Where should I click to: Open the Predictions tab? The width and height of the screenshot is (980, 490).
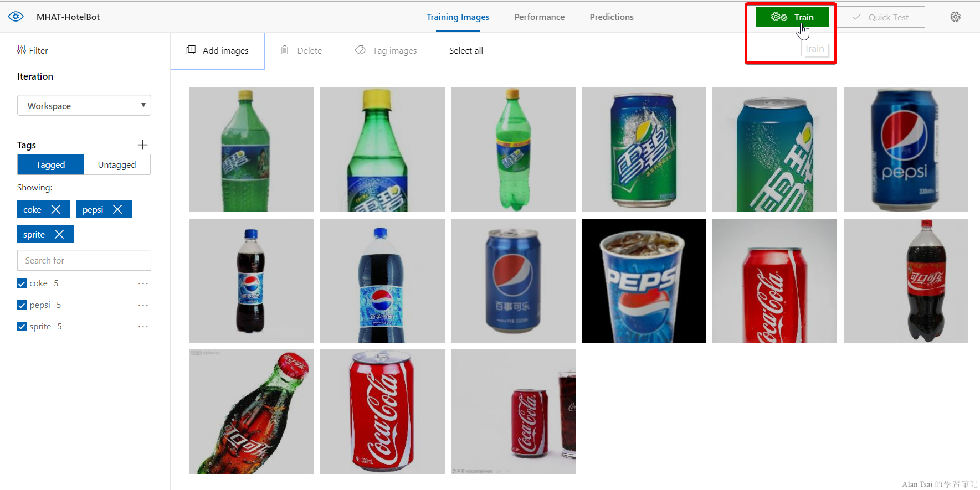coord(612,17)
